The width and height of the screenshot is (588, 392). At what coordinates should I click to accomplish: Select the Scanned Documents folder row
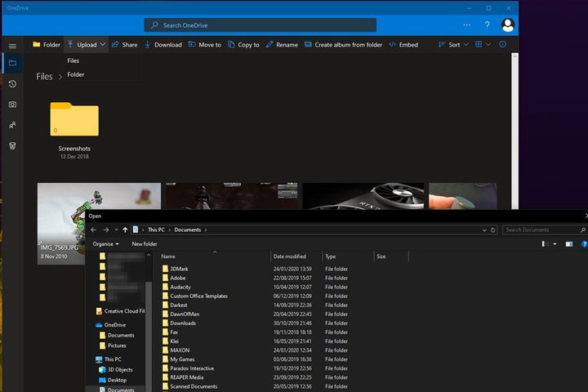point(255,386)
